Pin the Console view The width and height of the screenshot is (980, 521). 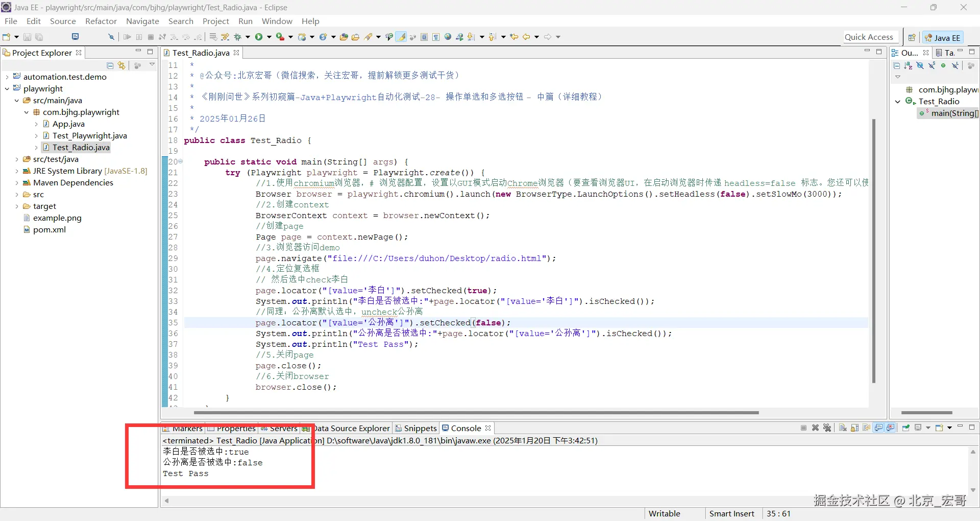(x=906, y=428)
